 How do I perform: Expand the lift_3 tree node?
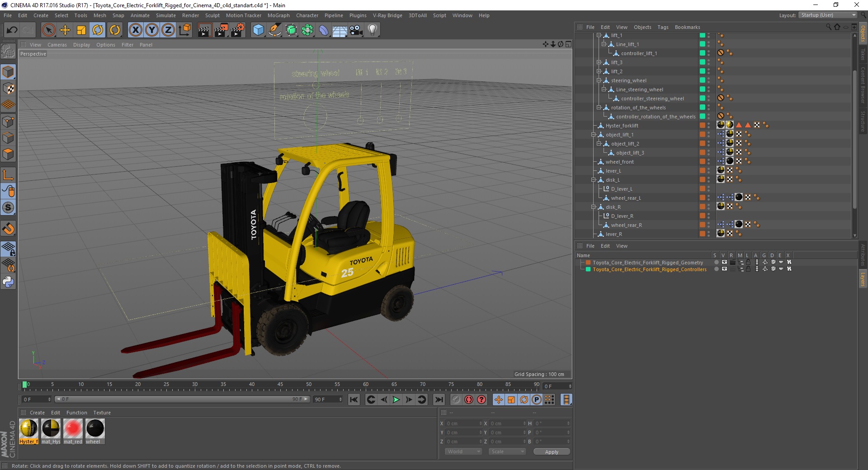599,62
